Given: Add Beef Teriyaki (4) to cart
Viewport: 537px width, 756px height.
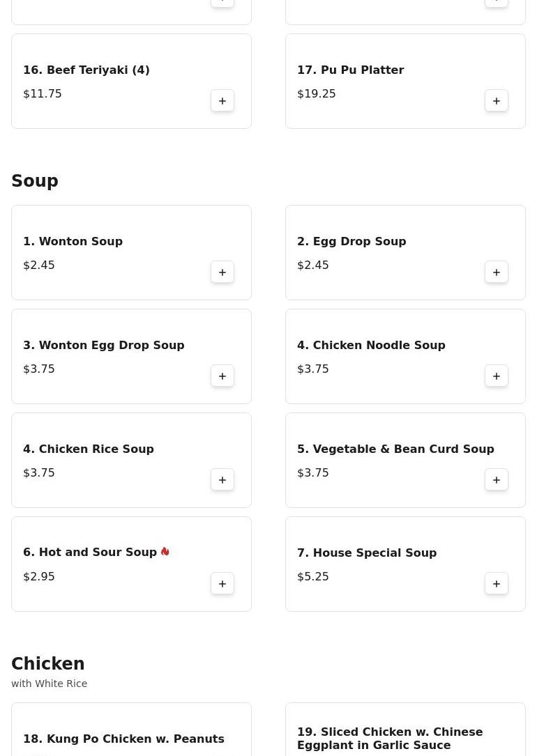Looking at the screenshot, I should [x=222, y=101].
